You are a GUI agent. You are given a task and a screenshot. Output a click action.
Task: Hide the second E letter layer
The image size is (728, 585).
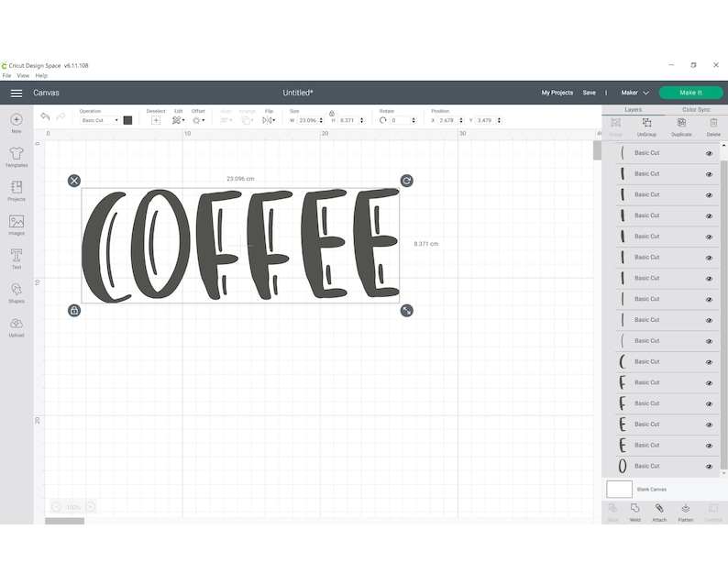point(709,446)
